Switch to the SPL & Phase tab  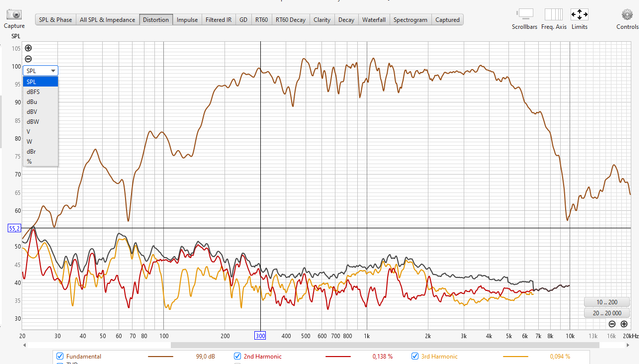point(55,20)
